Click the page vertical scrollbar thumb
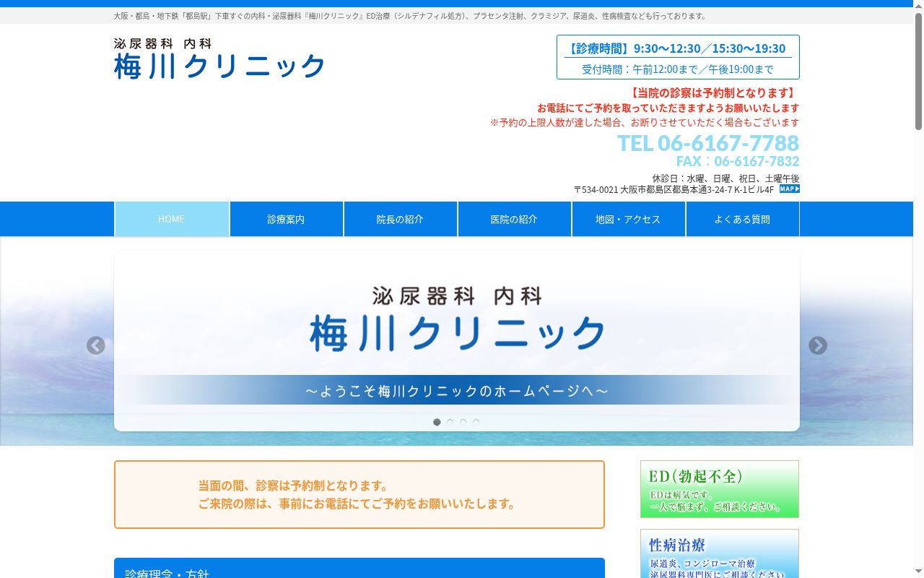Image resolution: width=924 pixels, height=578 pixels. tap(918, 71)
